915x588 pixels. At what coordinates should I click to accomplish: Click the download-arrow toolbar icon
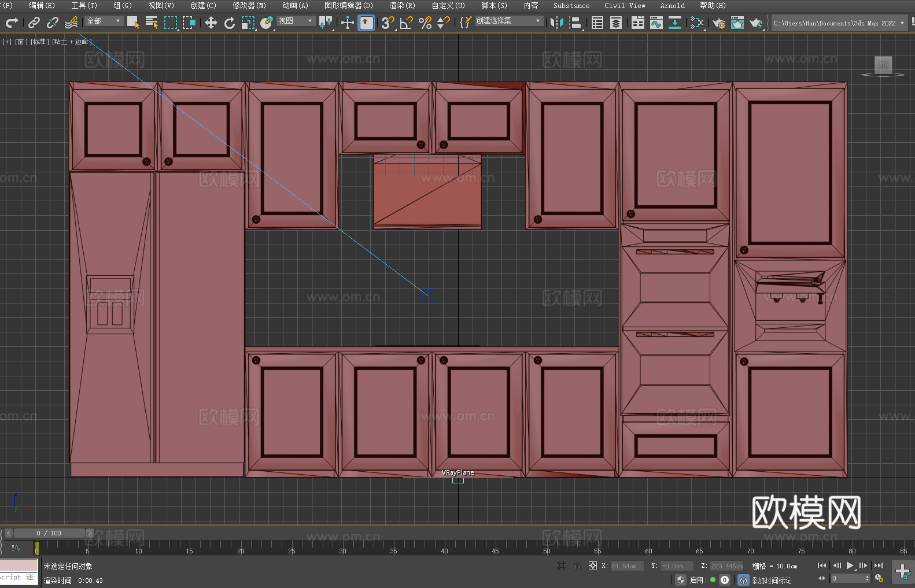[x=675, y=23]
